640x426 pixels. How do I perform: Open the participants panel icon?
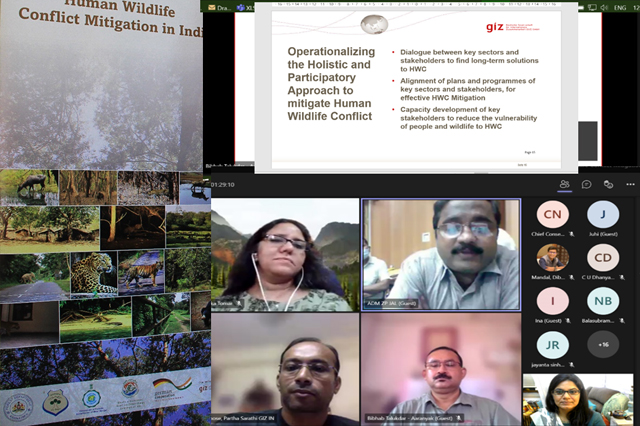tap(565, 184)
